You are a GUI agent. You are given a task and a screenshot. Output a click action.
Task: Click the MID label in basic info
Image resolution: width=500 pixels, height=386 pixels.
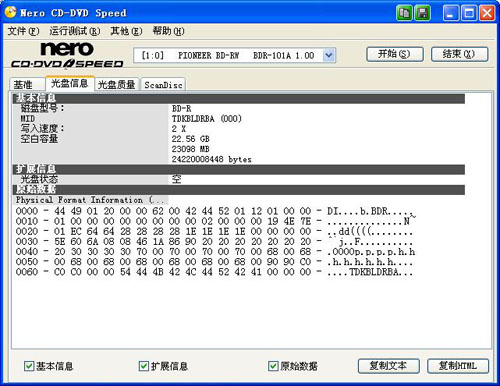coord(28,119)
